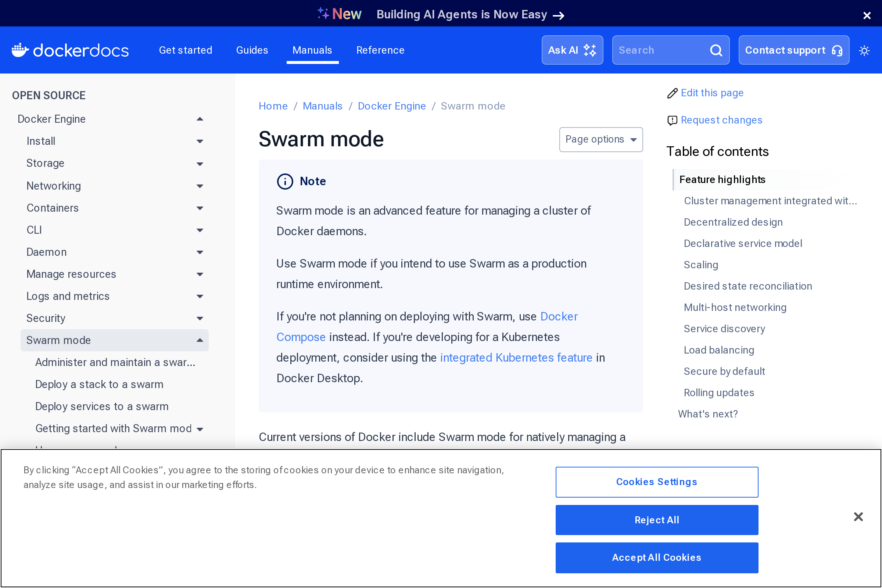The height and width of the screenshot is (588, 882).
Task: Open the Guides nav tab
Action: click(252, 50)
